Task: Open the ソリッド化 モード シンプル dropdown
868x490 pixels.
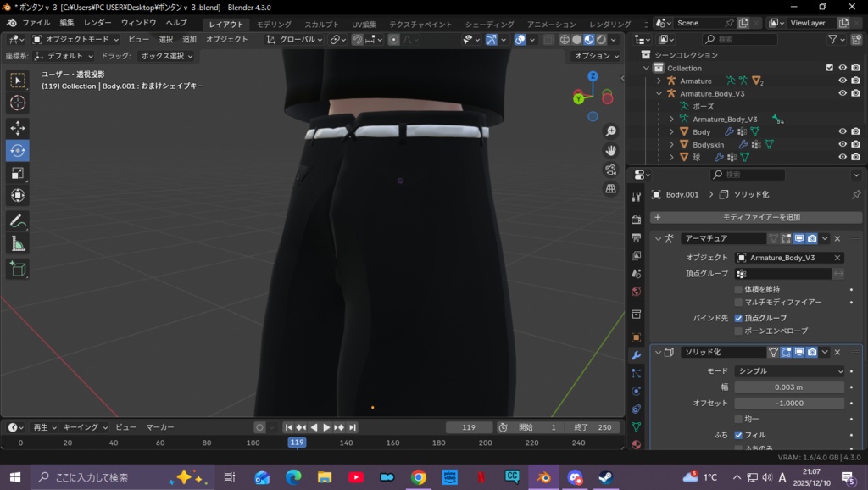Action: (x=789, y=371)
